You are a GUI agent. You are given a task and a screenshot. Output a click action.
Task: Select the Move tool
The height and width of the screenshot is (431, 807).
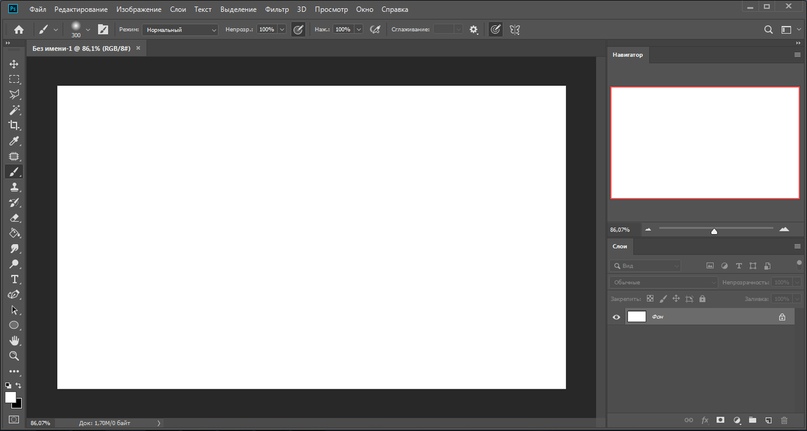click(x=14, y=64)
